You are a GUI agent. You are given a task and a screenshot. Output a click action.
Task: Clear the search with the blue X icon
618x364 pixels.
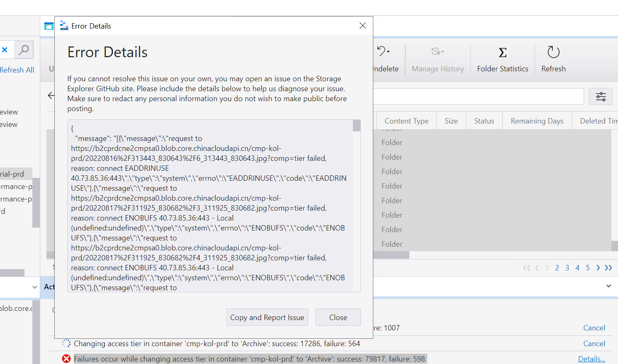(5, 49)
